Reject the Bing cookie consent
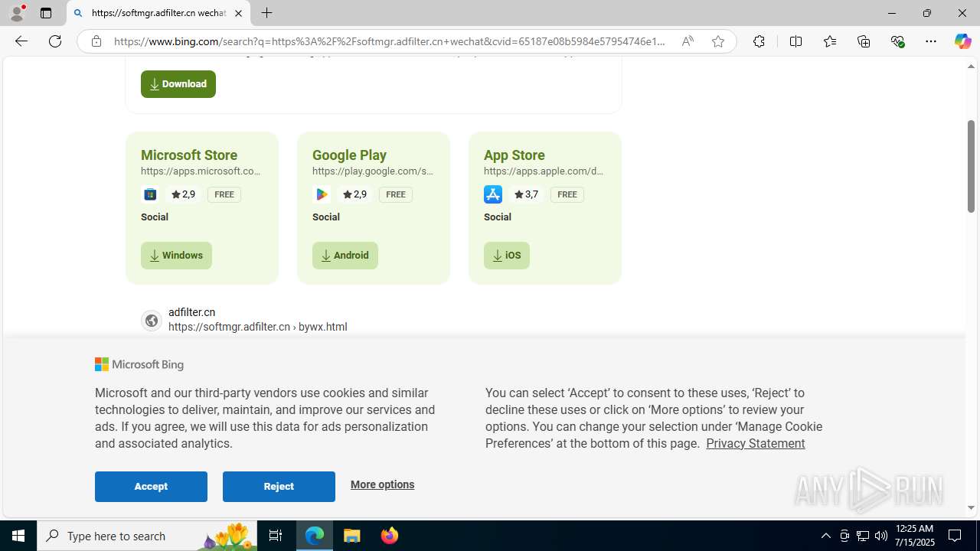This screenshot has width=980, height=551. click(279, 487)
